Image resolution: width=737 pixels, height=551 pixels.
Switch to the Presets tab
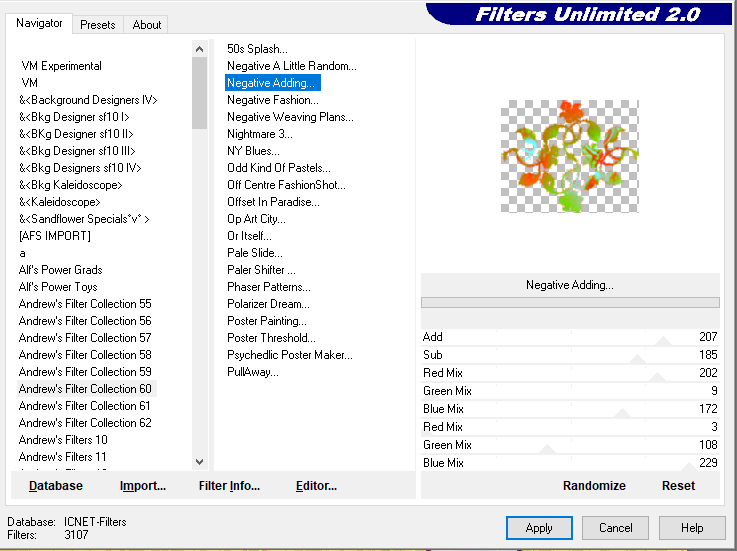(x=98, y=24)
